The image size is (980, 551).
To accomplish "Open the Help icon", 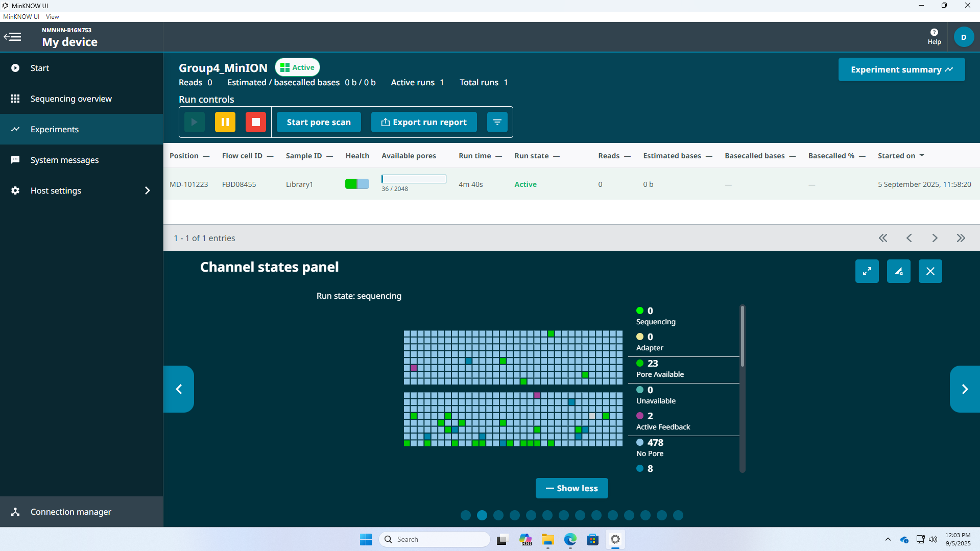I will 934,37.
